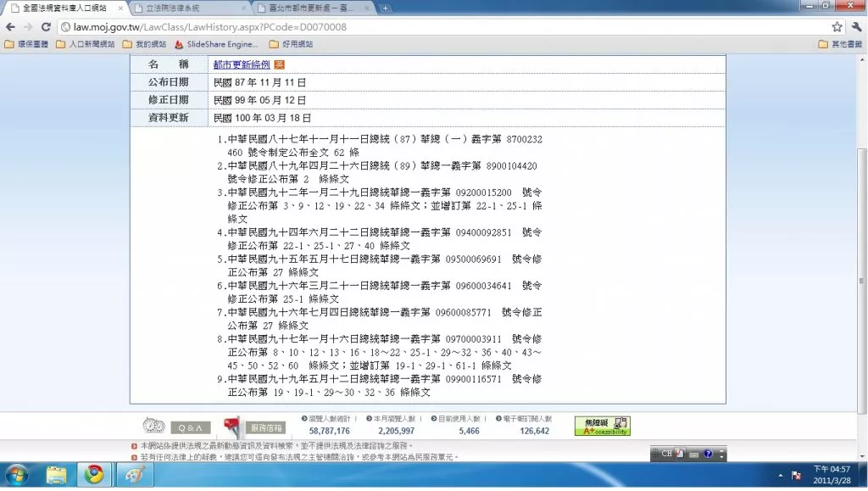868x491 pixels.
Task: Bookmark this page with the star
Action: pos(837,26)
